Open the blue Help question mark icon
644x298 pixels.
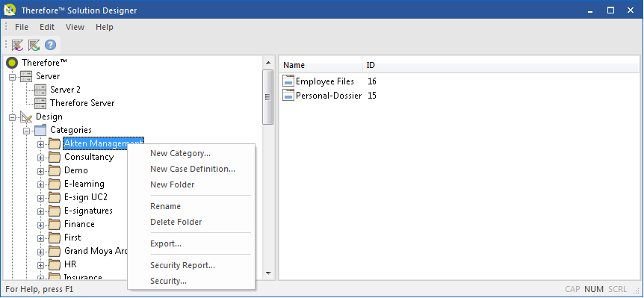50,45
